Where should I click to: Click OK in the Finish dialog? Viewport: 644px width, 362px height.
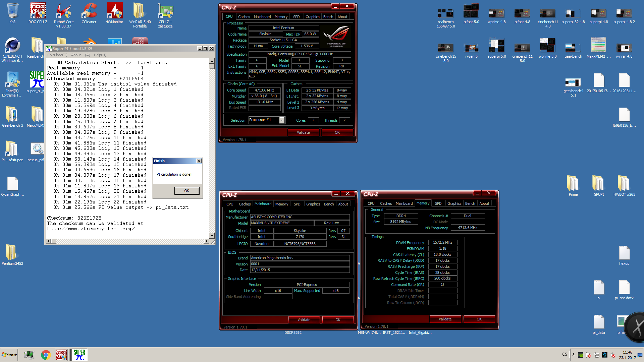187,191
